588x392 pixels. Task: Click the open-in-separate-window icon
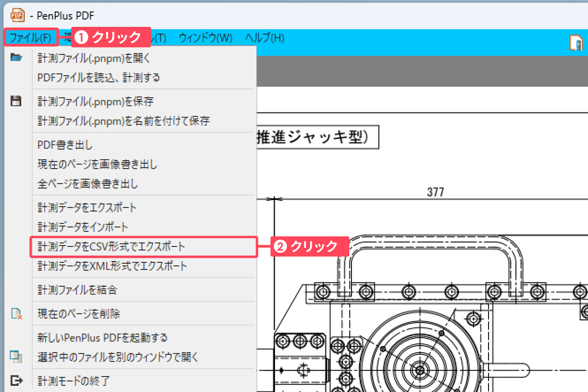point(16,357)
